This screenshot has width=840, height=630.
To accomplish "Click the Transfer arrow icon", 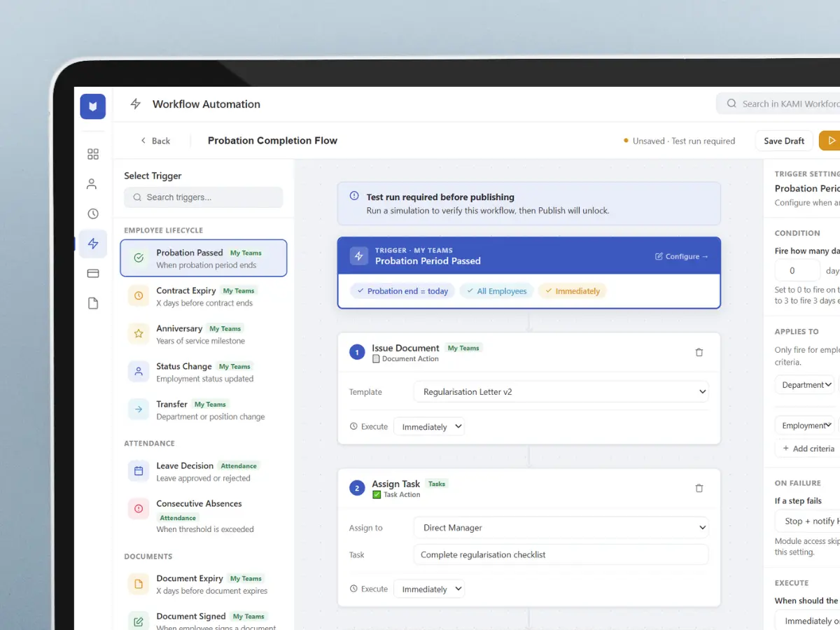I will [x=139, y=409].
